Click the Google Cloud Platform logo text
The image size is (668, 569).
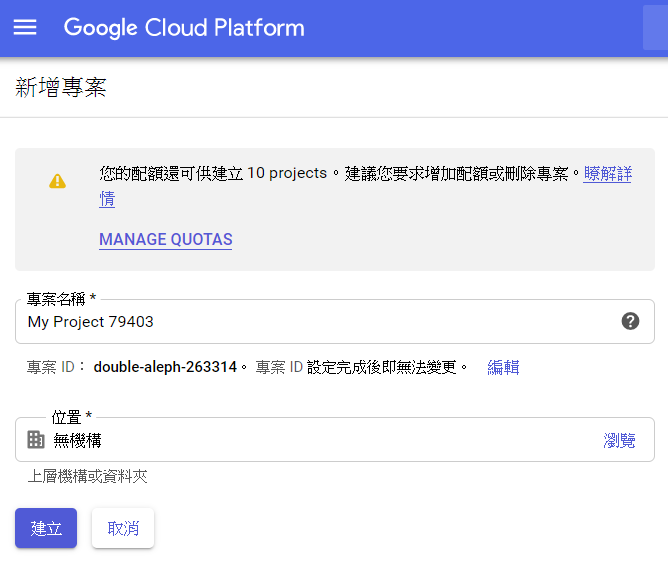click(x=184, y=28)
